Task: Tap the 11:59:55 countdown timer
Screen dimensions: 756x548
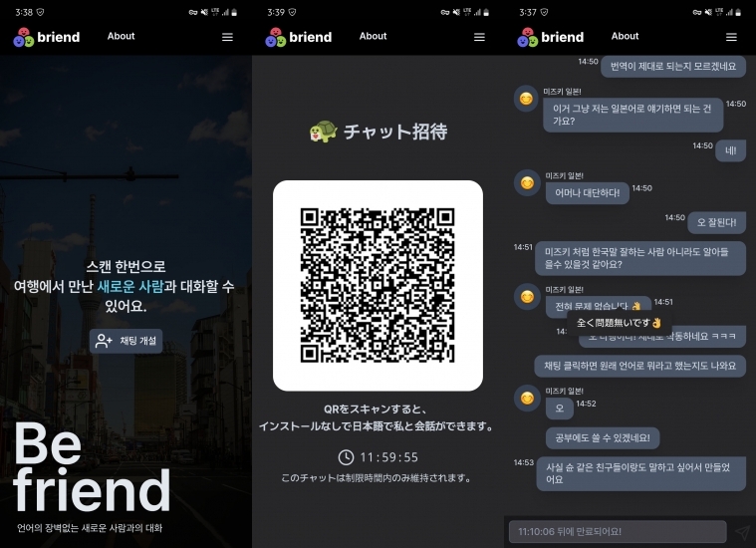Action: [x=389, y=457]
